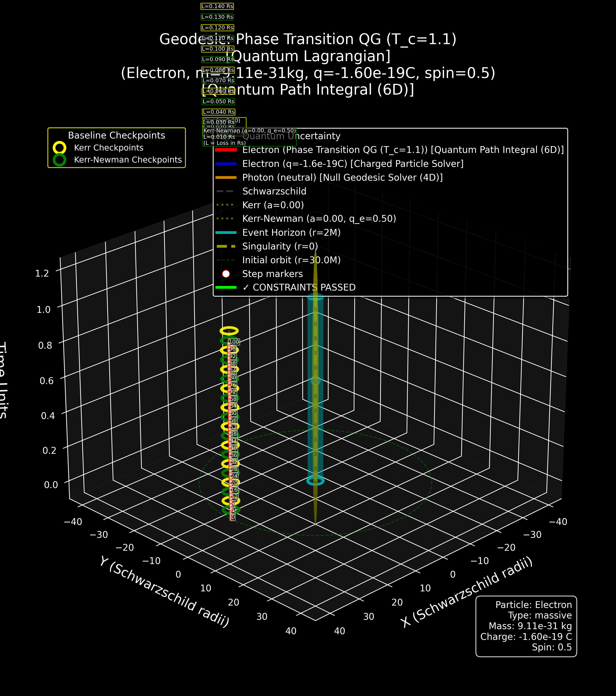Viewport: 616px width, 696px height.
Task: Click the topmost yellow Kerr checkpoint ring
Action: [x=229, y=331]
